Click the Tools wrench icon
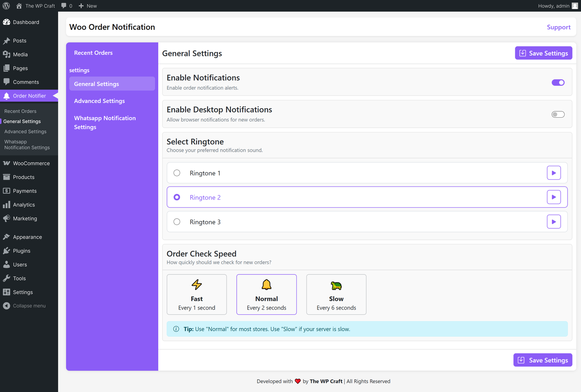 7,278
